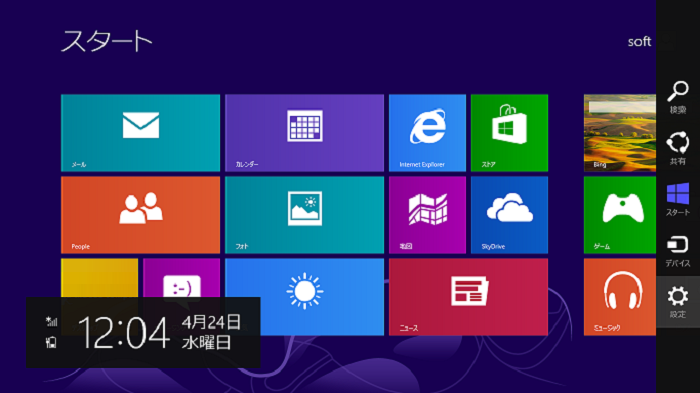Click the date text 4月24日
This screenshot has width=700, height=393.
(x=211, y=322)
